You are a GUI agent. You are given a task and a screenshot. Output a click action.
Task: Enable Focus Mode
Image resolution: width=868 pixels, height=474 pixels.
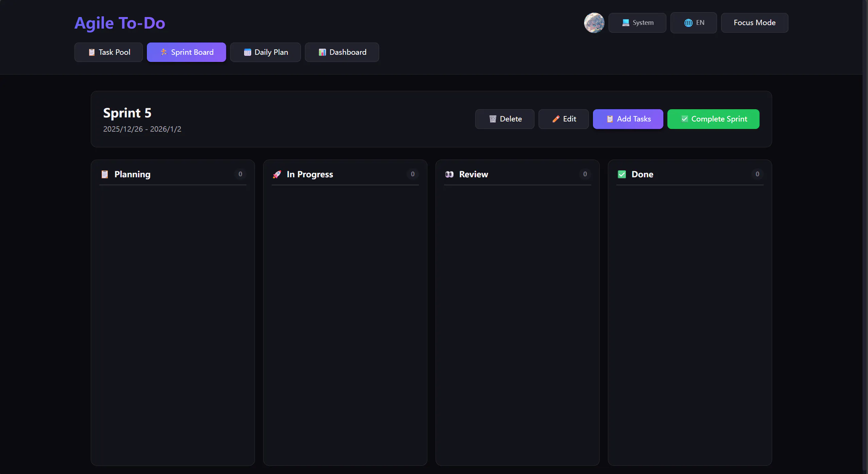click(754, 23)
